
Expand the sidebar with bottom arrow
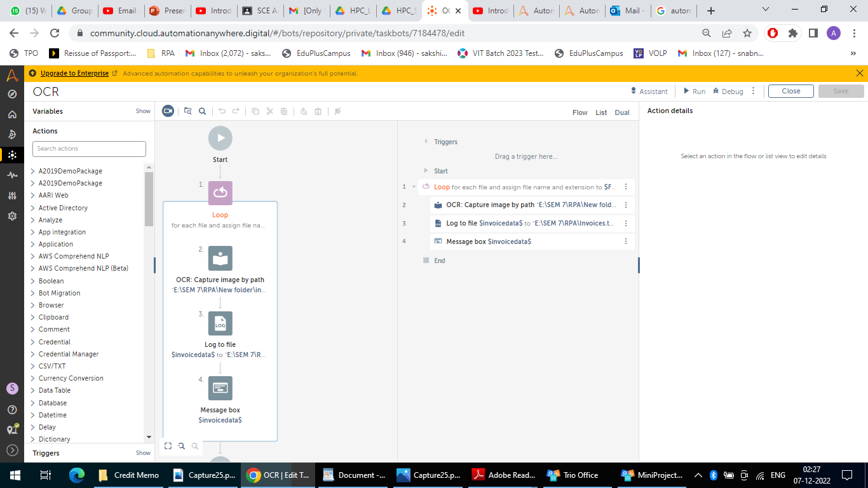pyautogui.click(x=12, y=450)
